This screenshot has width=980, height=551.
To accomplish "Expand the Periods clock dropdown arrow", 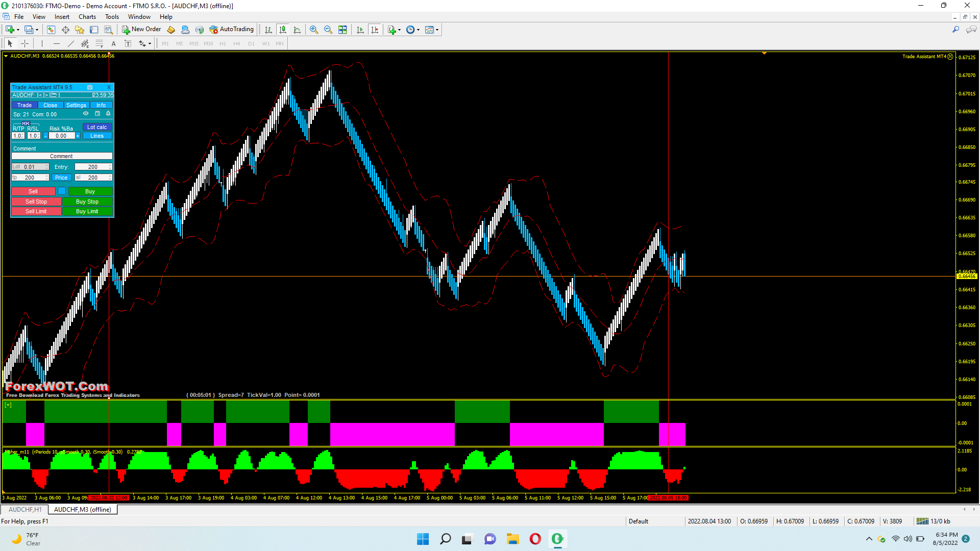I will coord(419,30).
